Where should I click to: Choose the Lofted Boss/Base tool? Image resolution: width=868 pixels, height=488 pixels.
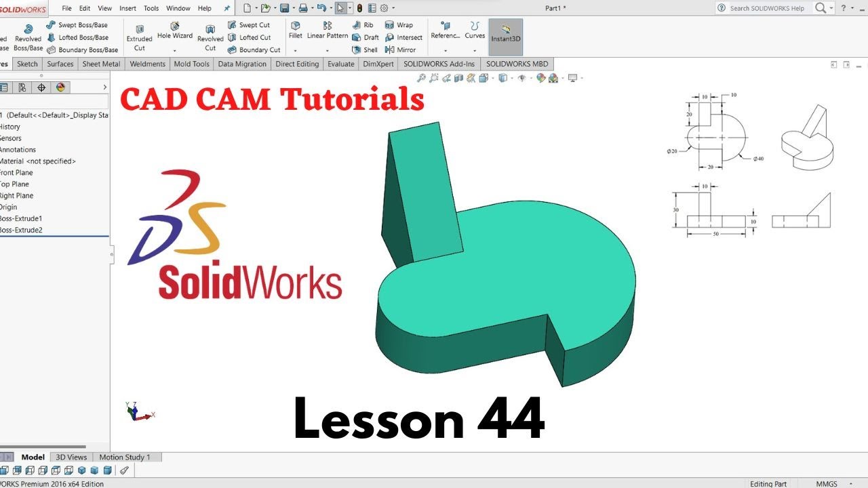point(77,37)
